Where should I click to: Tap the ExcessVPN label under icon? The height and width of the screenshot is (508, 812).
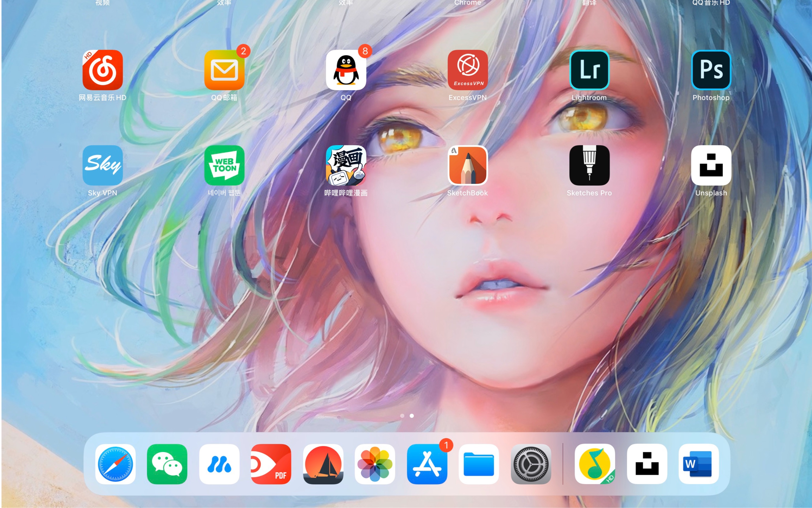coord(468,97)
